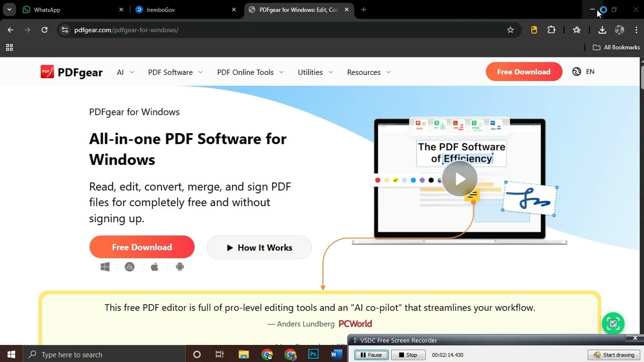Grab the page vertical scrollbar
644x362 pixels.
pos(641,77)
